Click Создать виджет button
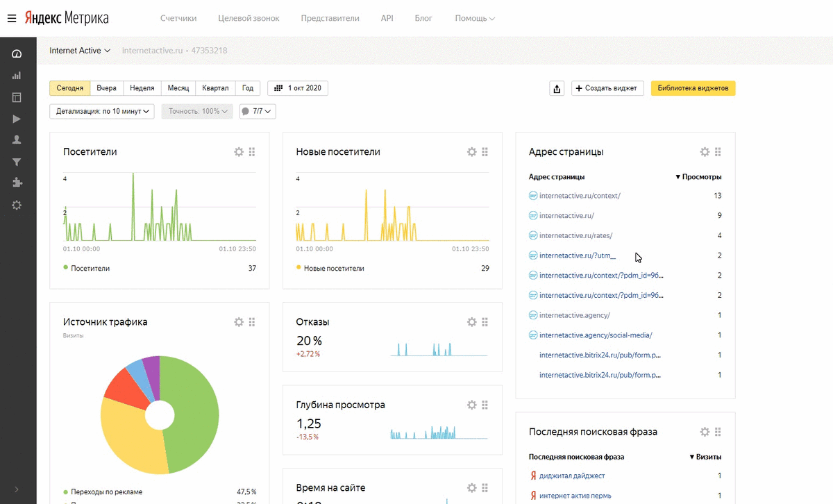Image resolution: width=833 pixels, height=504 pixels. [x=607, y=89]
